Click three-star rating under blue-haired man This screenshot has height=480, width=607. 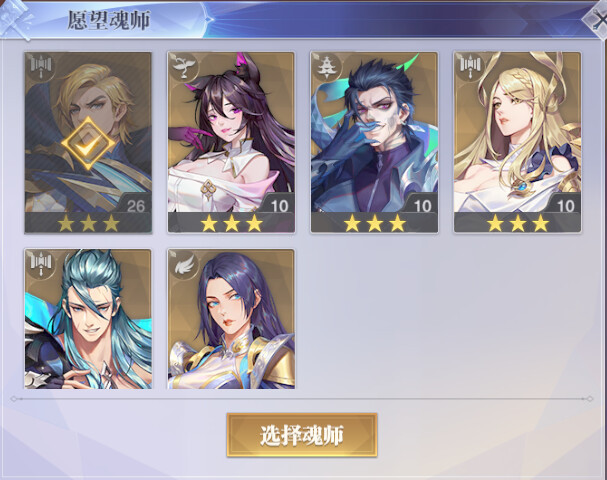coord(374,223)
